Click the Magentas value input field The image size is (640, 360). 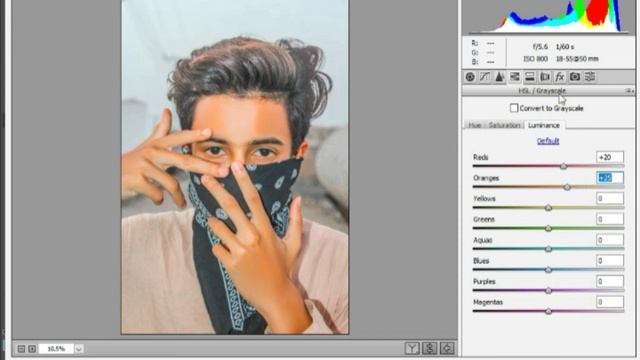tap(610, 302)
